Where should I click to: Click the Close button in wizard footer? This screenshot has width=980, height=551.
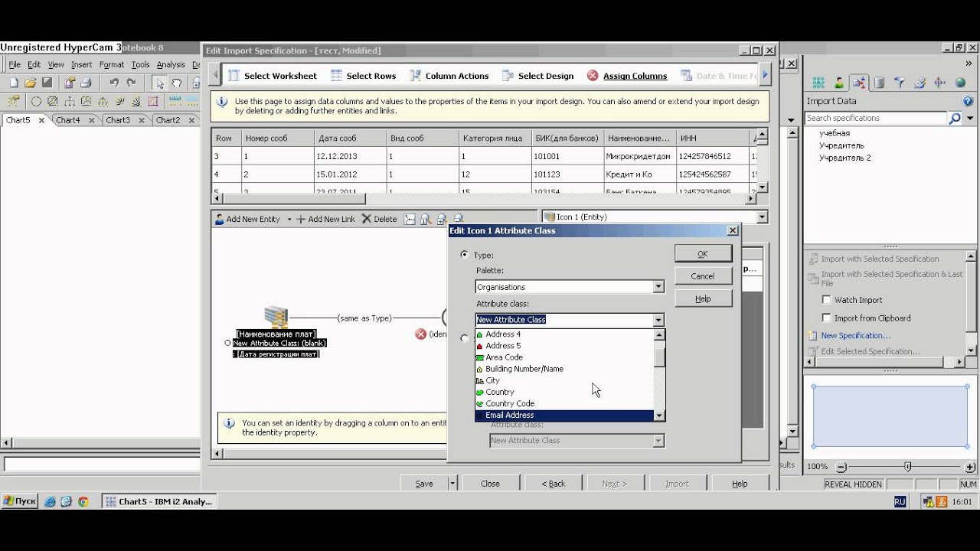[x=490, y=484]
